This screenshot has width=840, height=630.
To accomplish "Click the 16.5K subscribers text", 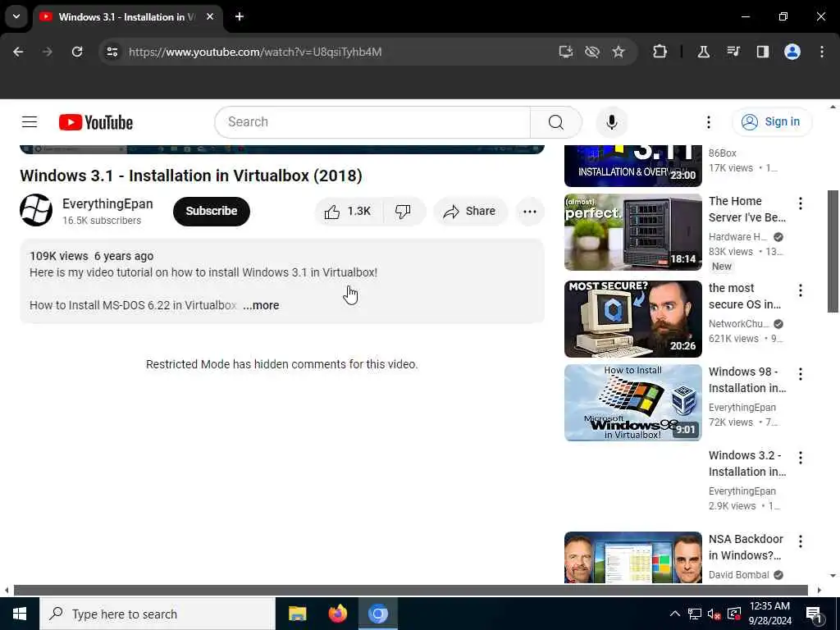I will pos(102,221).
